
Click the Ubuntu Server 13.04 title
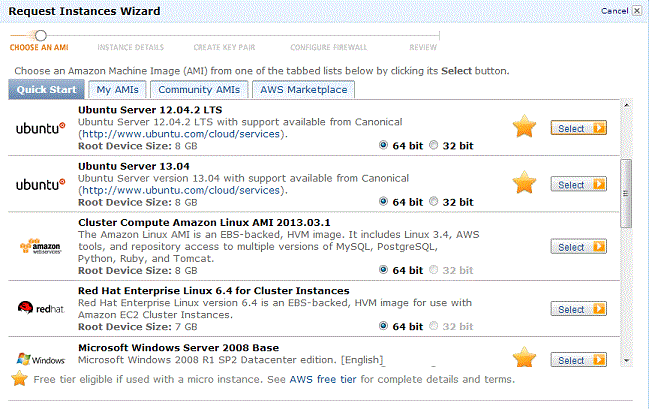(134, 166)
